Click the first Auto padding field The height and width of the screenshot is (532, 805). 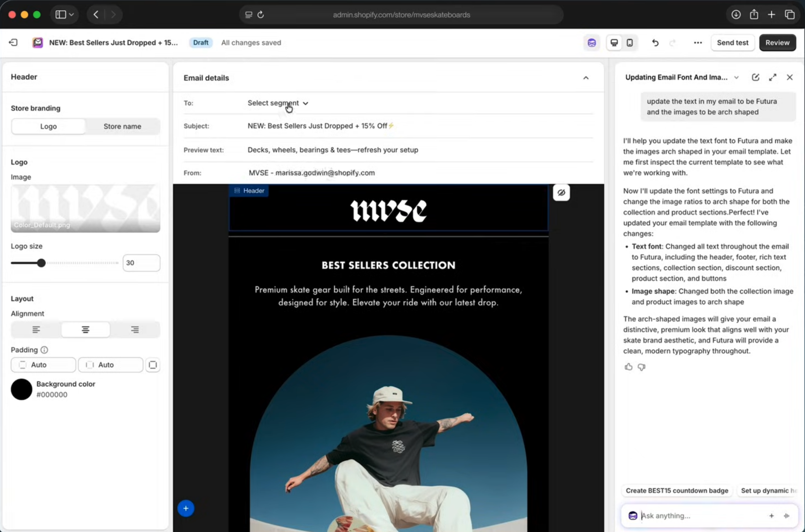(x=43, y=365)
